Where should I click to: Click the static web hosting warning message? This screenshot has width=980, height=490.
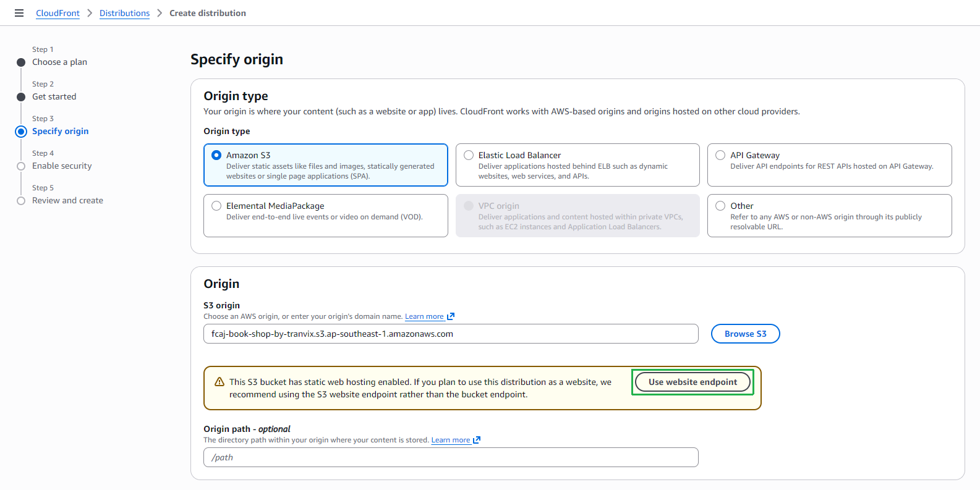(420, 388)
